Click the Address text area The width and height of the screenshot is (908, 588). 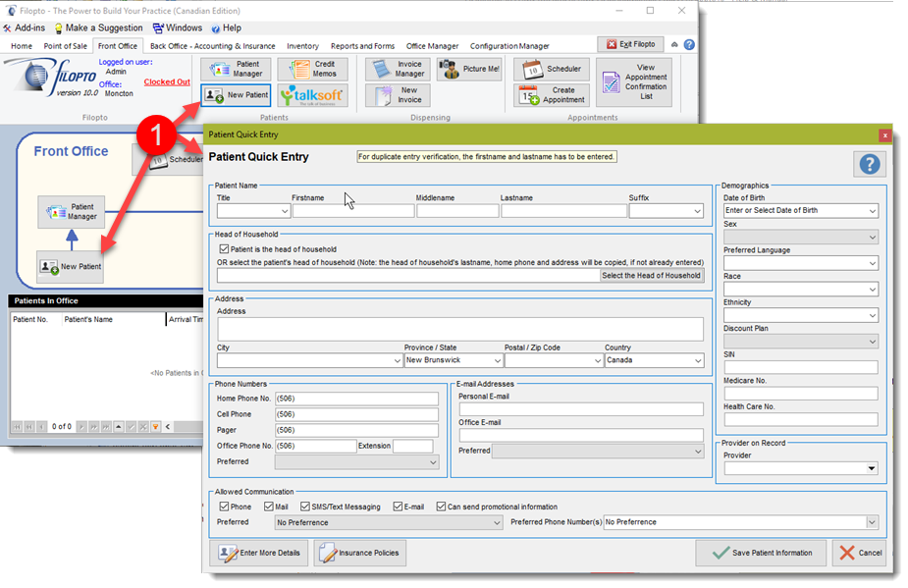coord(460,329)
